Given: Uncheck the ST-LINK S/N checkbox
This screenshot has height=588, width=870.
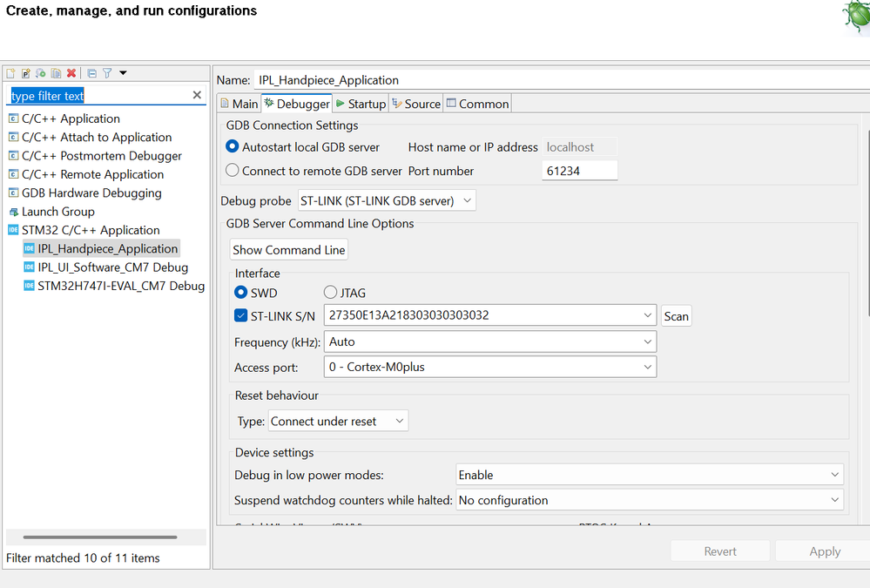Looking at the screenshot, I should pos(241,315).
